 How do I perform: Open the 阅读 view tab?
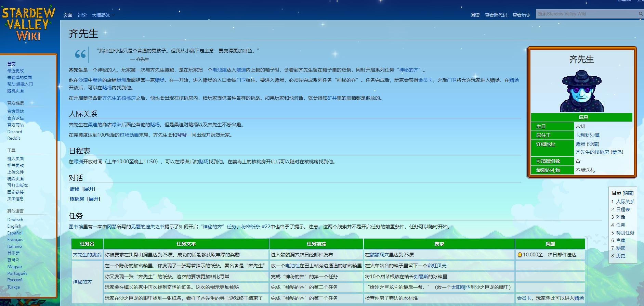click(x=475, y=15)
